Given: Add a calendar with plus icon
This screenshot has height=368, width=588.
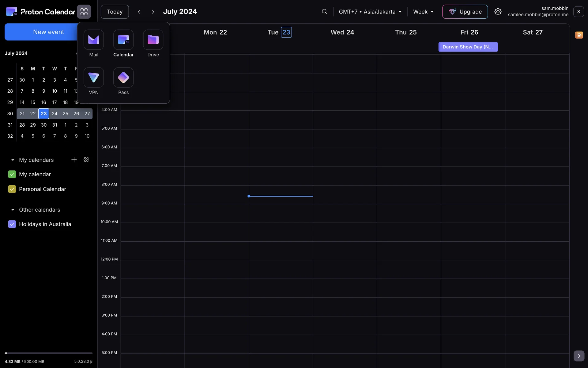Looking at the screenshot, I should coord(74,160).
